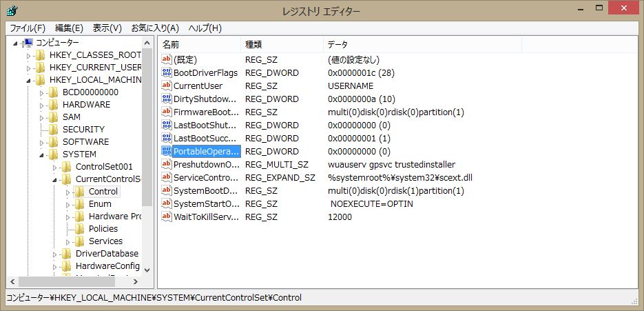Viewport: 644px width, 311px height.
Task: Click the HARDWARE folder icon
Action: coord(54,105)
